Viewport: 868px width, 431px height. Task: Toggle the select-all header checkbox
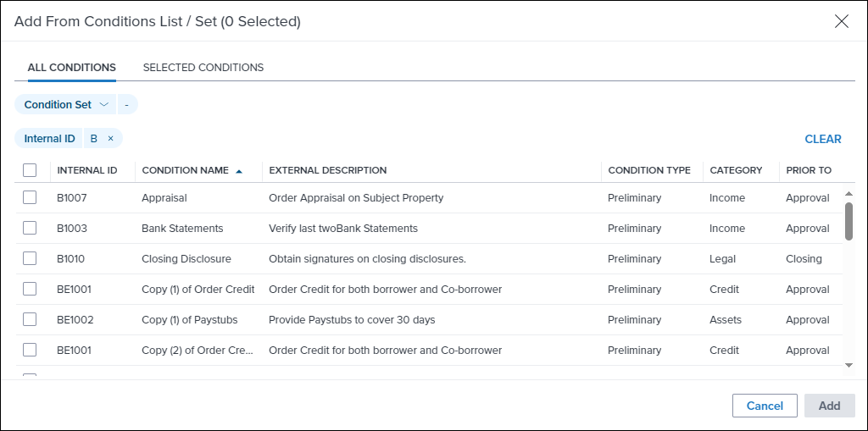tap(30, 170)
